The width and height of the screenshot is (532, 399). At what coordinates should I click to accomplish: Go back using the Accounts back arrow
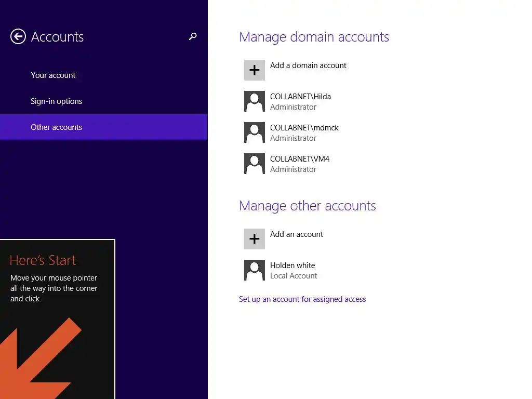tap(18, 36)
